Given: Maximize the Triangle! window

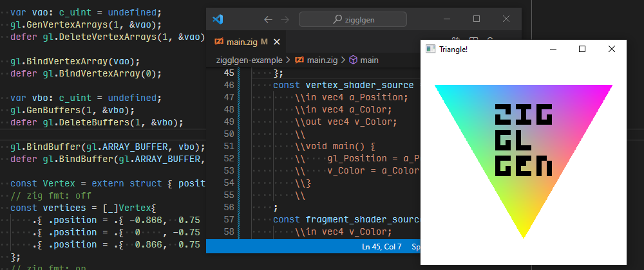Looking at the screenshot, I should 582,49.
